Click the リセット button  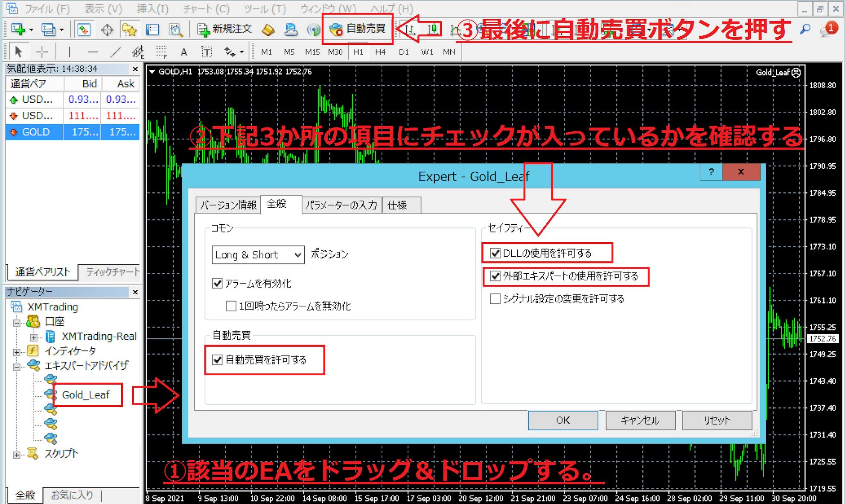pos(717,420)
